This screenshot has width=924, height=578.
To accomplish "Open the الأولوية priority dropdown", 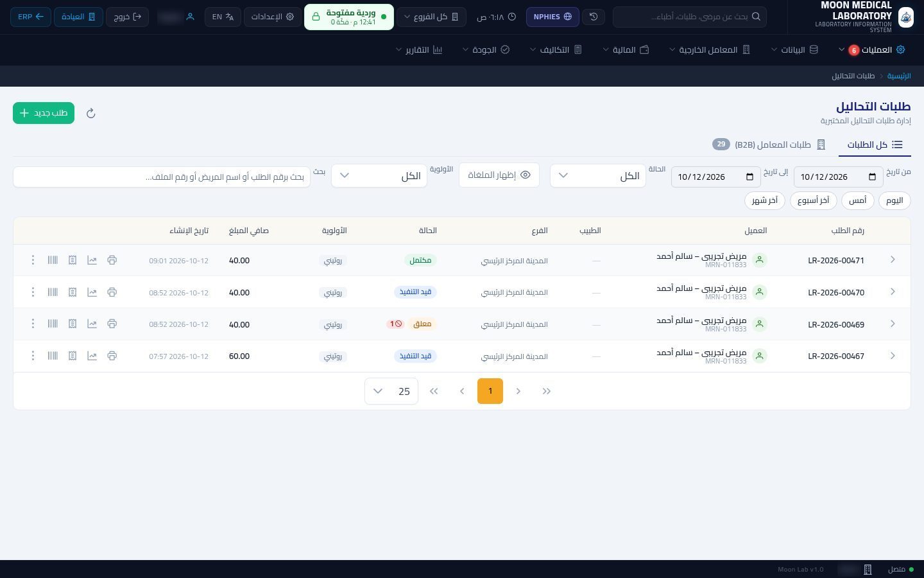I will [379, 175].
